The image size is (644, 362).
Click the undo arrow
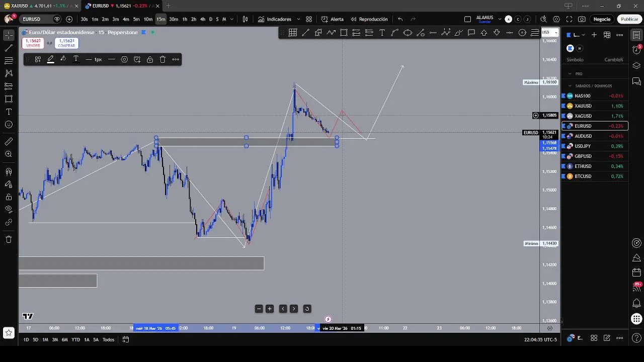[x=400, y=19]
